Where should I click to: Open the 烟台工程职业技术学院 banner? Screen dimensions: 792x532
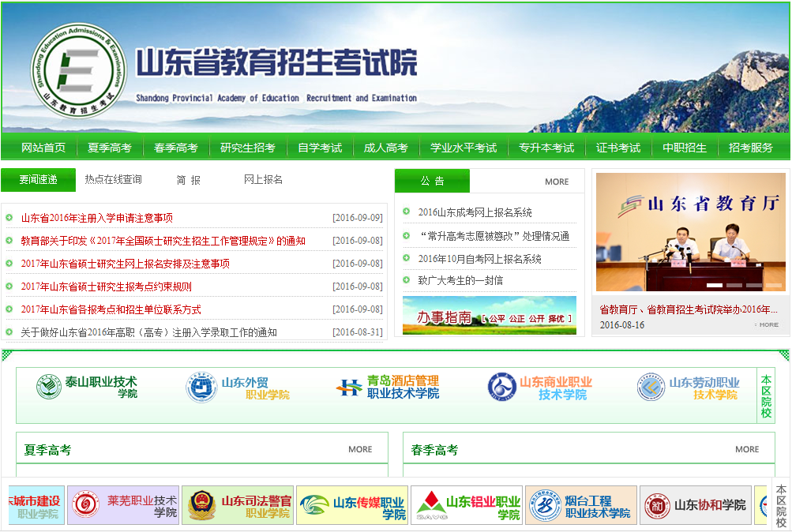click(x=581, y=505)
